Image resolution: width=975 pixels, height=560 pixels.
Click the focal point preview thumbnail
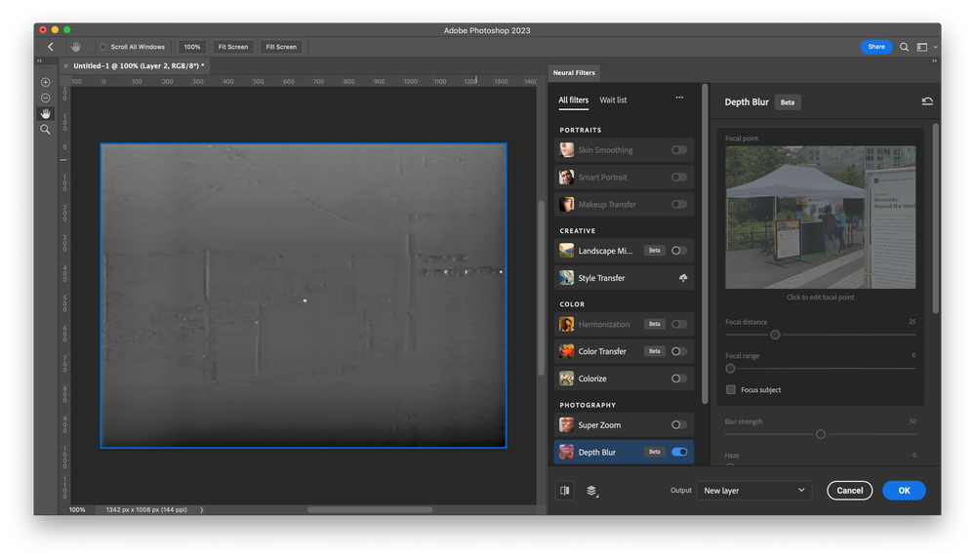tap(820, 218)
